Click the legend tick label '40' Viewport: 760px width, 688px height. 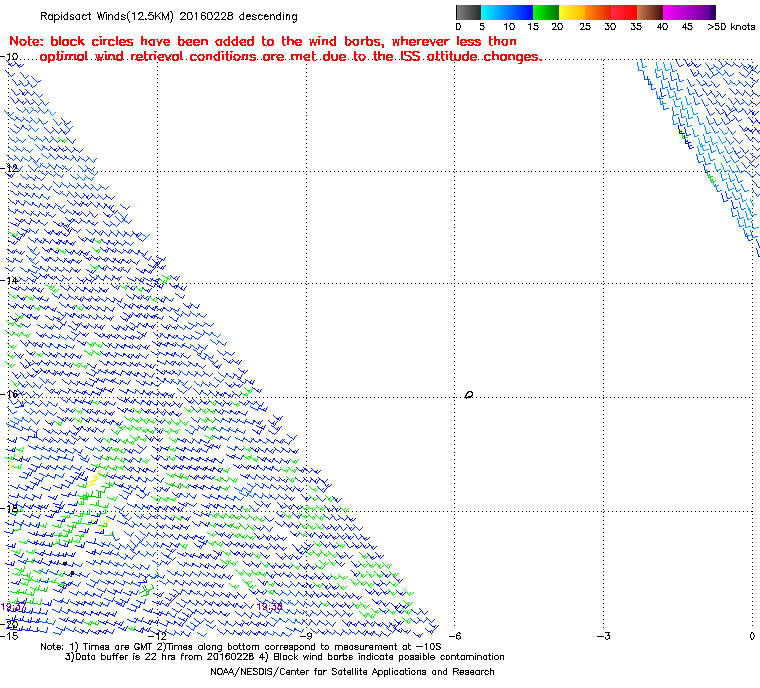[663, 27]
